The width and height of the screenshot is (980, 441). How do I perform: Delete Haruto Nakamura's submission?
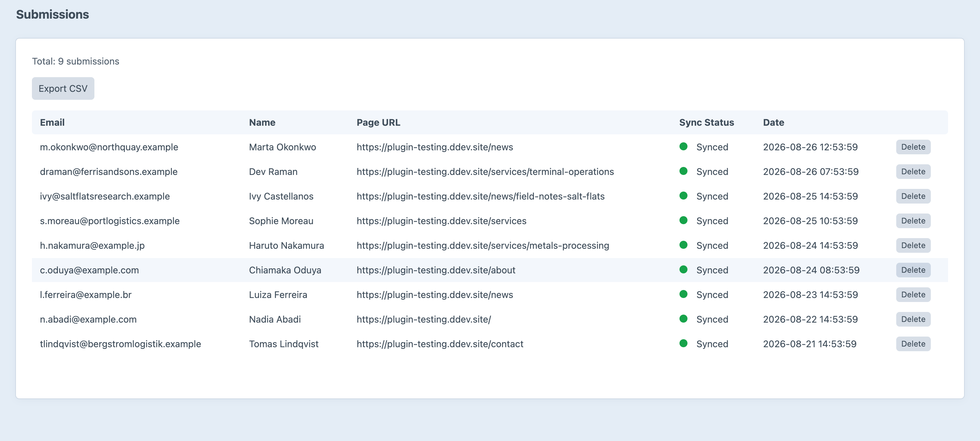point(913,245)
